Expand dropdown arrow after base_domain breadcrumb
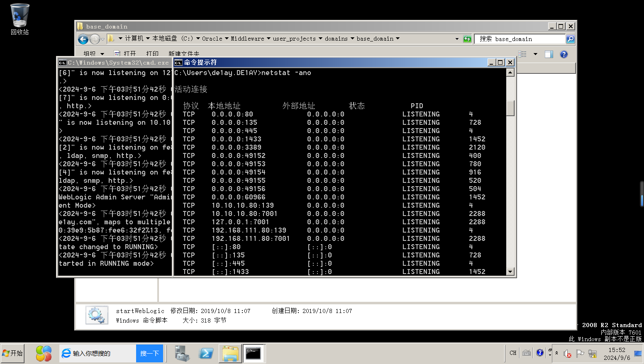The height and width of the screenshot is (364, 644). pyautogui.click(x=398, y=39)
